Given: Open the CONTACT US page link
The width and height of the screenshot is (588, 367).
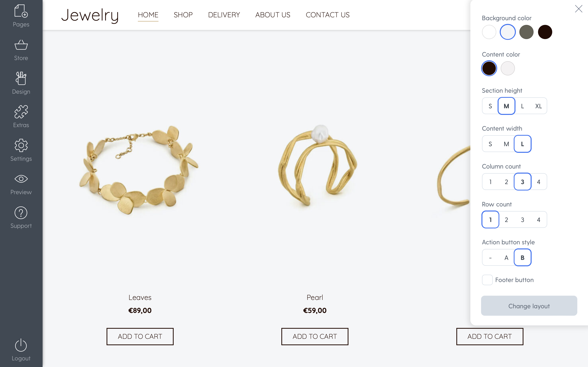Looking at the screenshot, I should pyautogui.click(x=327, y=15).
